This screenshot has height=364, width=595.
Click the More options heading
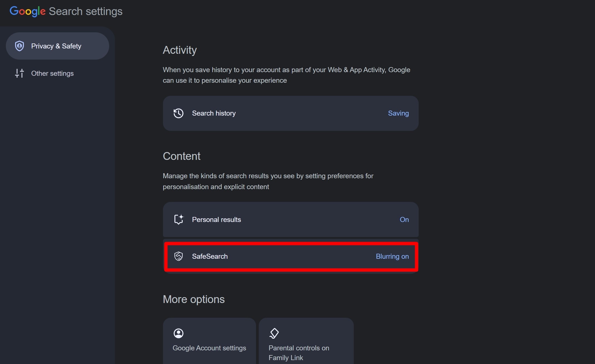click(x=194, y=299)
